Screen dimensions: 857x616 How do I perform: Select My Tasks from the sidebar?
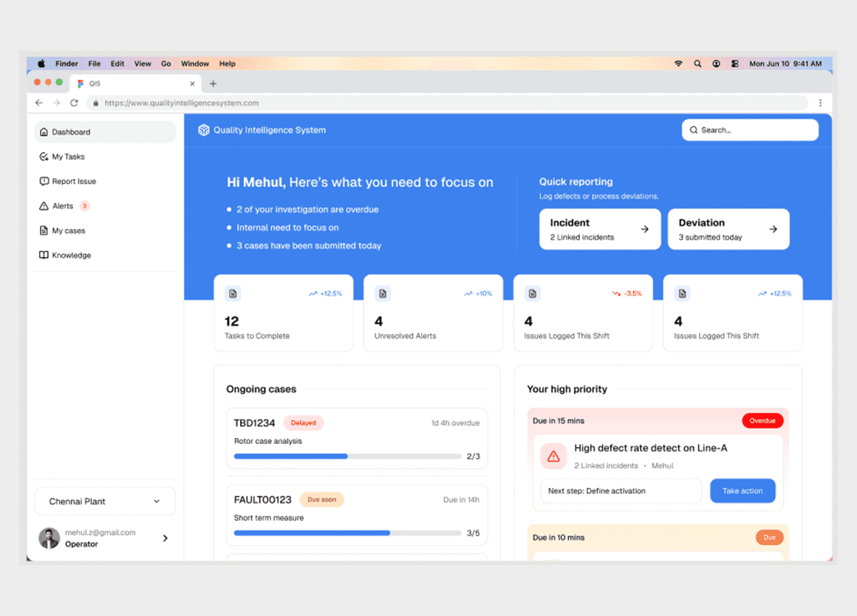pos(67,157)
